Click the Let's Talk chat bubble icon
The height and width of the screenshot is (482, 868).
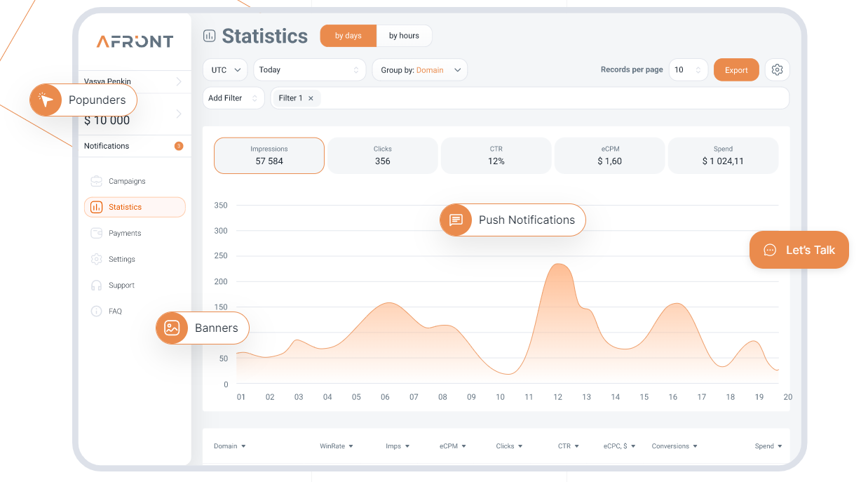point(770,250)
